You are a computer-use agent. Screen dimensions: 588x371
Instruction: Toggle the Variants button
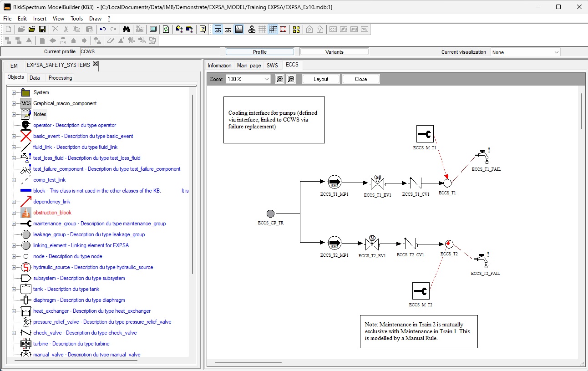334,52
